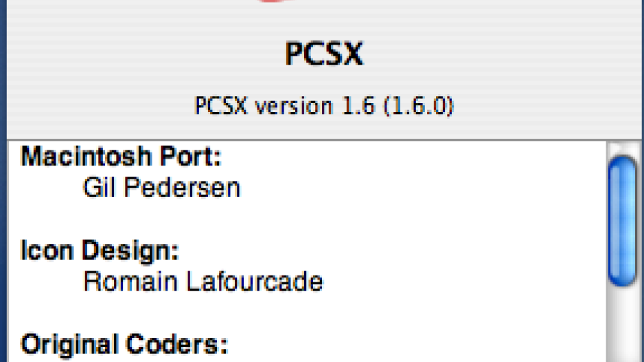Click the word Lafourcade in credits
Image resolution: width=644 pixels, height=362 pixels.
(255, 282)
